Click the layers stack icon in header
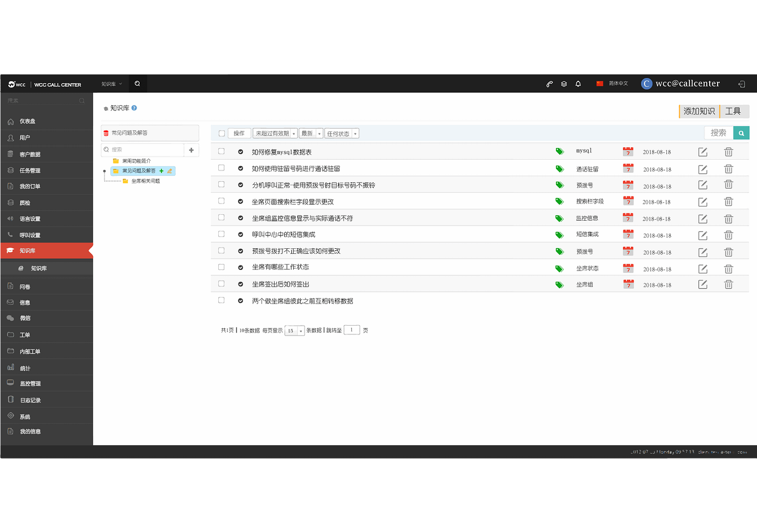The image size is (757, 532). click(564, 84)
